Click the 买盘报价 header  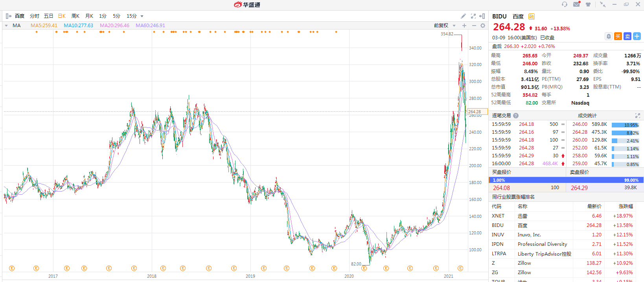coord(502,172)
